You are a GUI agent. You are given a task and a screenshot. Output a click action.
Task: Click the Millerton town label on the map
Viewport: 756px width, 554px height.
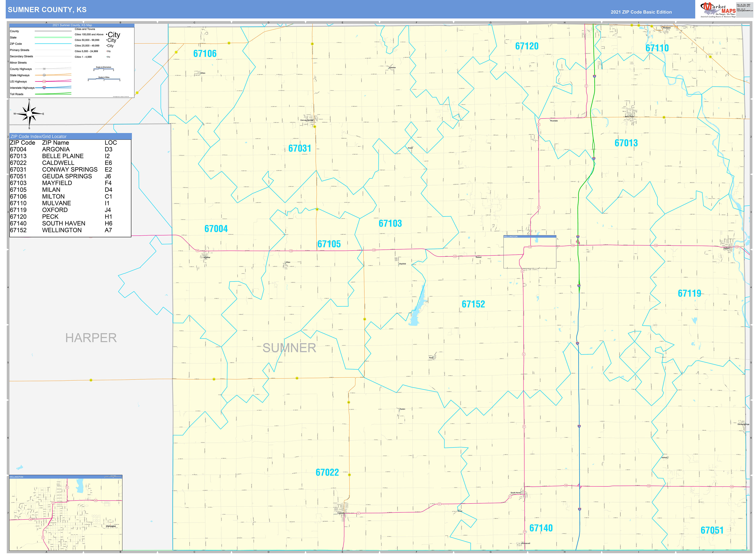(x=392, y=68)
